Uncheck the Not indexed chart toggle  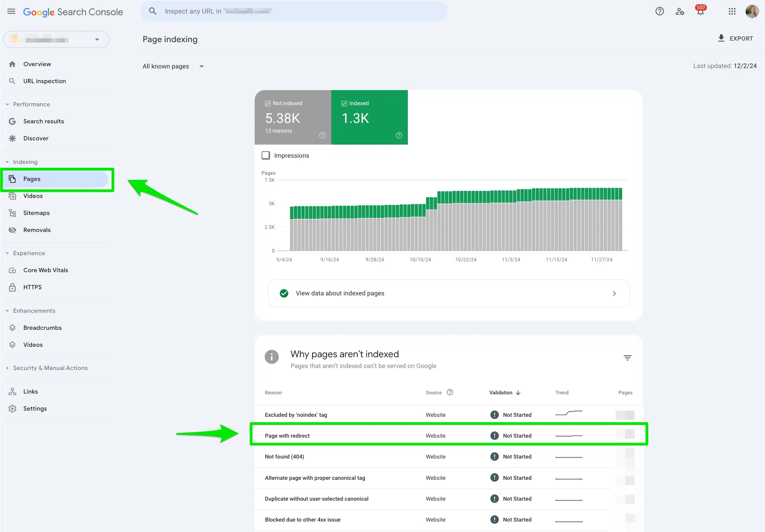click(268, 103)
